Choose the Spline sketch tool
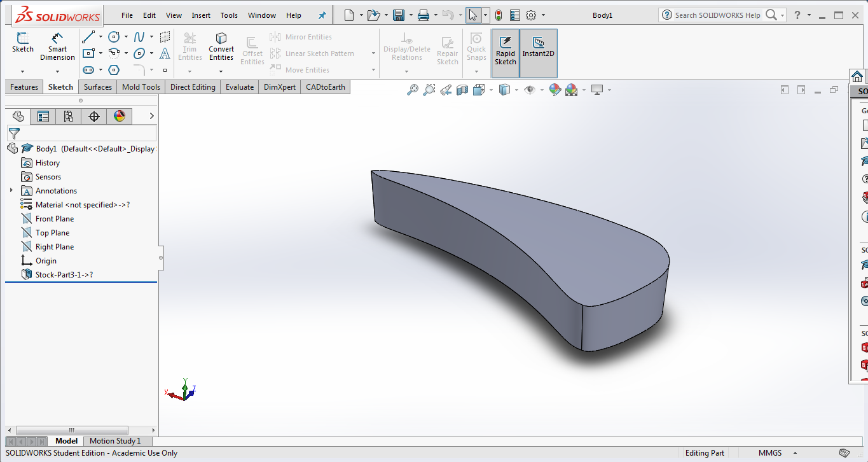 click(x=139, y=37)
